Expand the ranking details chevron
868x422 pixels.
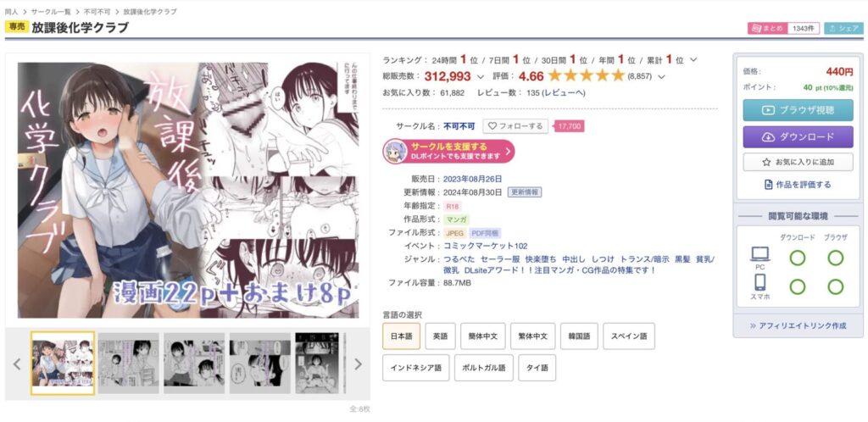(693, 59)
